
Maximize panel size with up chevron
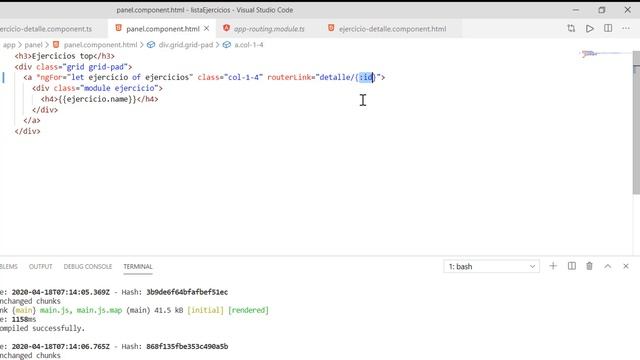(x=608, y=266)
